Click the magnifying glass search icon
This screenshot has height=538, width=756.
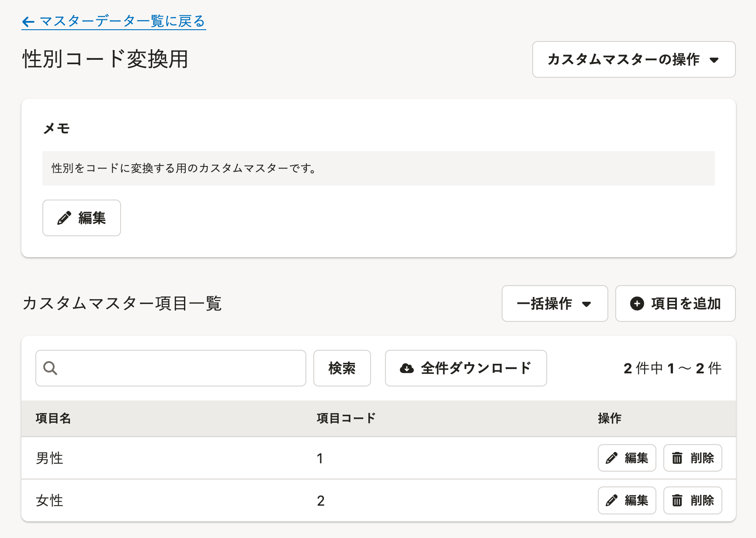(x=50, y=368)
